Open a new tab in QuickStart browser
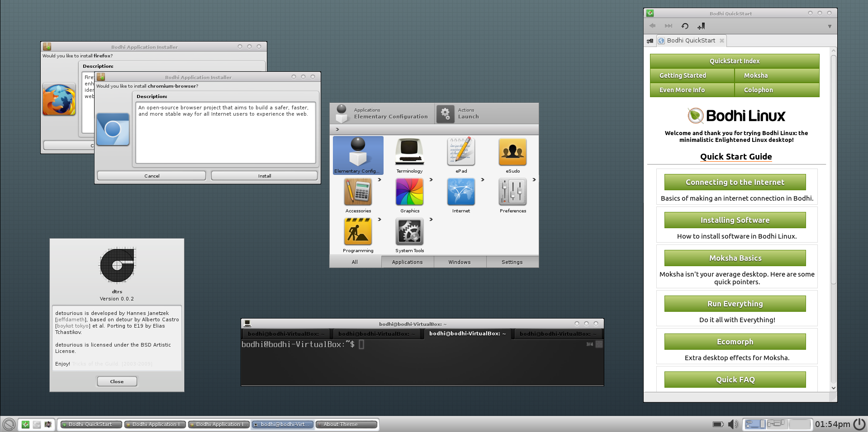The width and height of the screenshot is (868, 432). pyautogui.click(x=650, y=41)
